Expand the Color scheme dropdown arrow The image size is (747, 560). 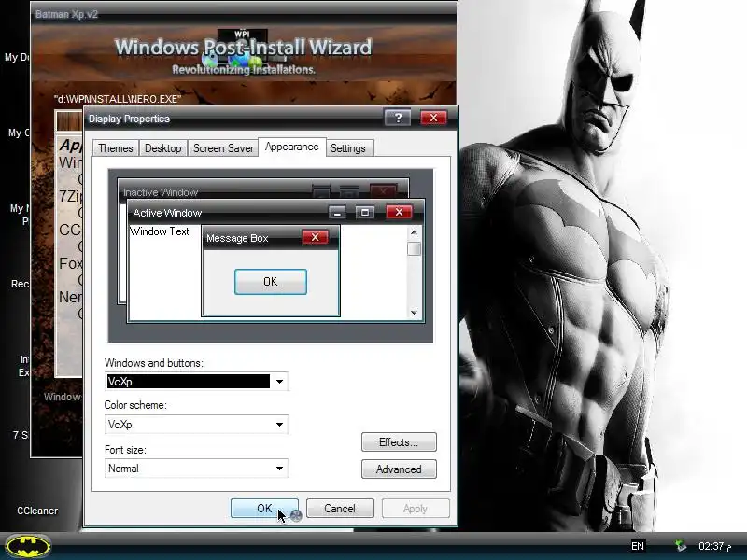[279, 425]
